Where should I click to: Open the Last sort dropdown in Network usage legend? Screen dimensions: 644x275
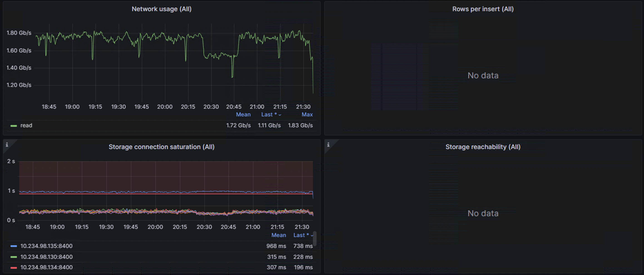(271, 115)
